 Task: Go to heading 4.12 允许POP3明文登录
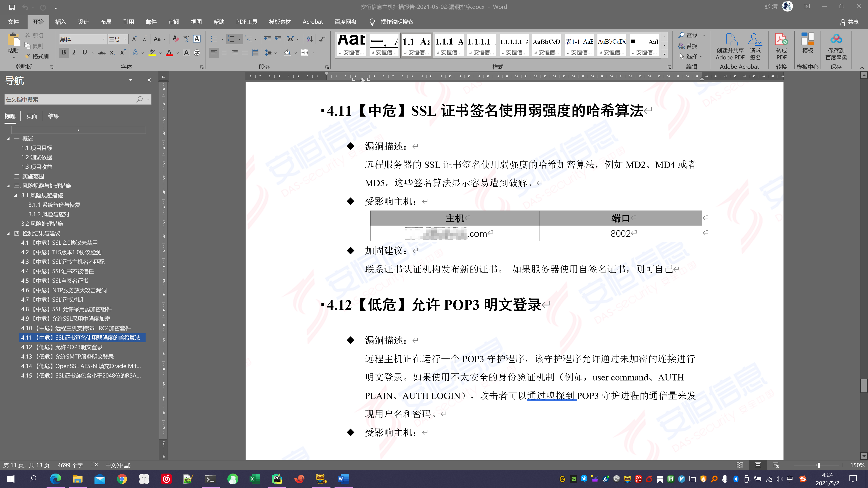pyautogui.click(x=62, y=347)
